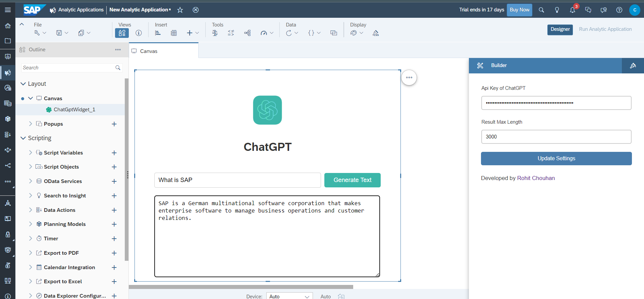Expand the Script Objects node

[x=31, y=167]
